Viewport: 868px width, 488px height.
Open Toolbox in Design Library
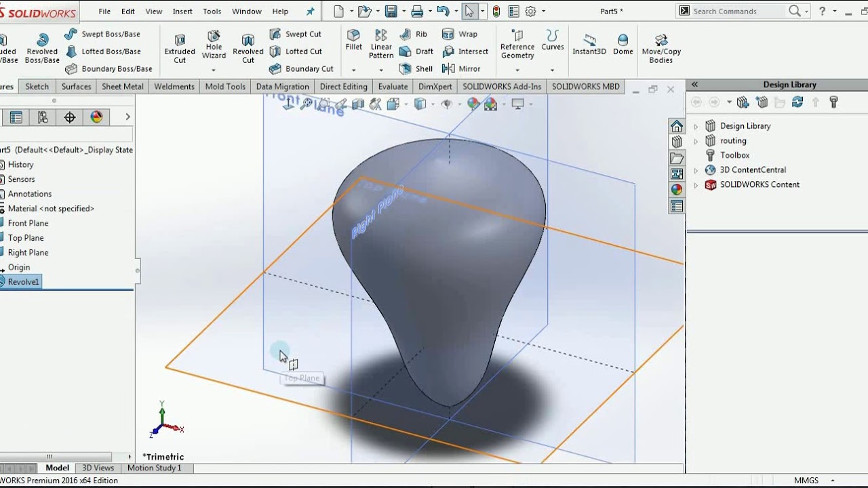(x=734, y=155)
